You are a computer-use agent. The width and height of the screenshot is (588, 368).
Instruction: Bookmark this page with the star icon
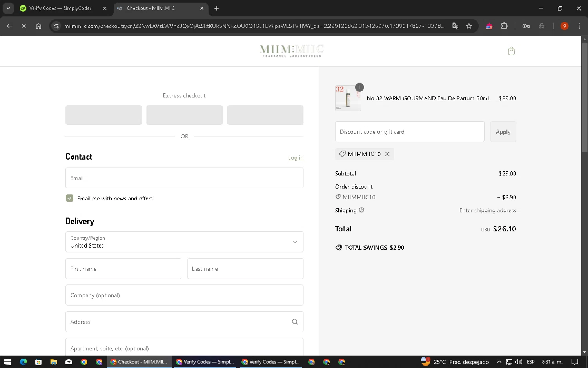(469, 26)
